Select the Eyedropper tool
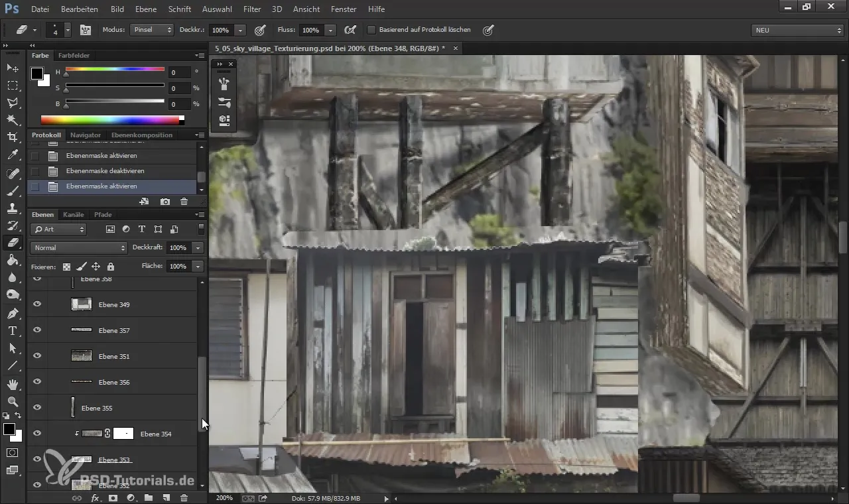Screen dimensions: 849x504 (x=13, y=155)
